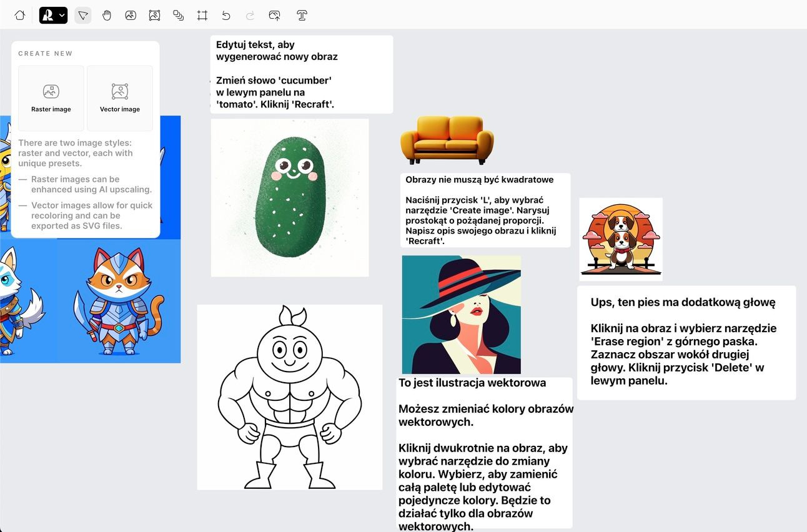Choose the raster image tool in toolbar

pos(131,15)
